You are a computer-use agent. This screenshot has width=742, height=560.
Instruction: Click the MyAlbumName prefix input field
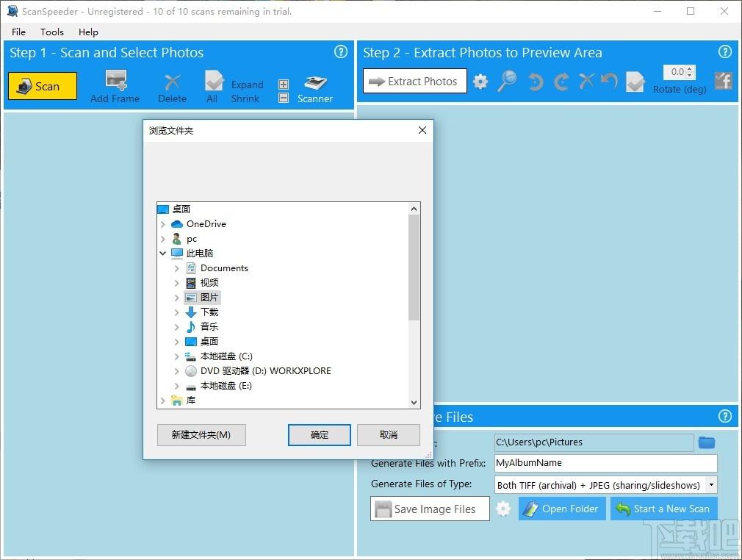(x=605, y=463)
